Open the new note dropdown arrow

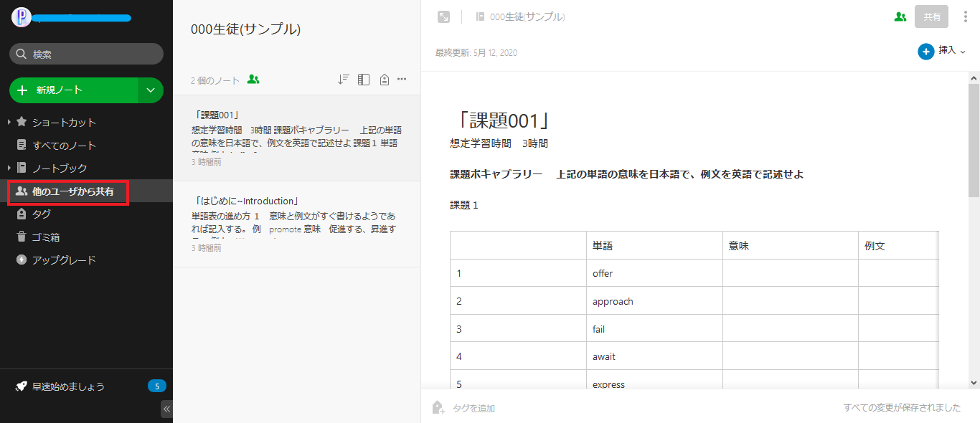tap(151, 90)
